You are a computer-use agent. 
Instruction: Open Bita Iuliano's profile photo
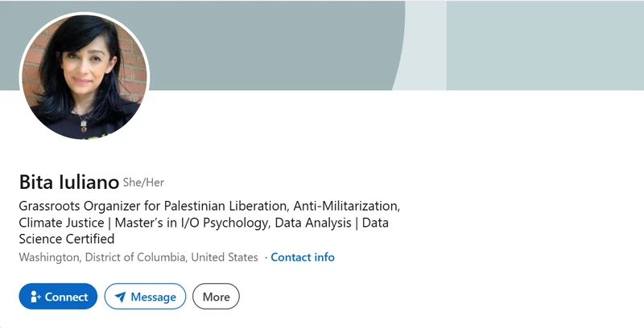(x=85, y=76)
